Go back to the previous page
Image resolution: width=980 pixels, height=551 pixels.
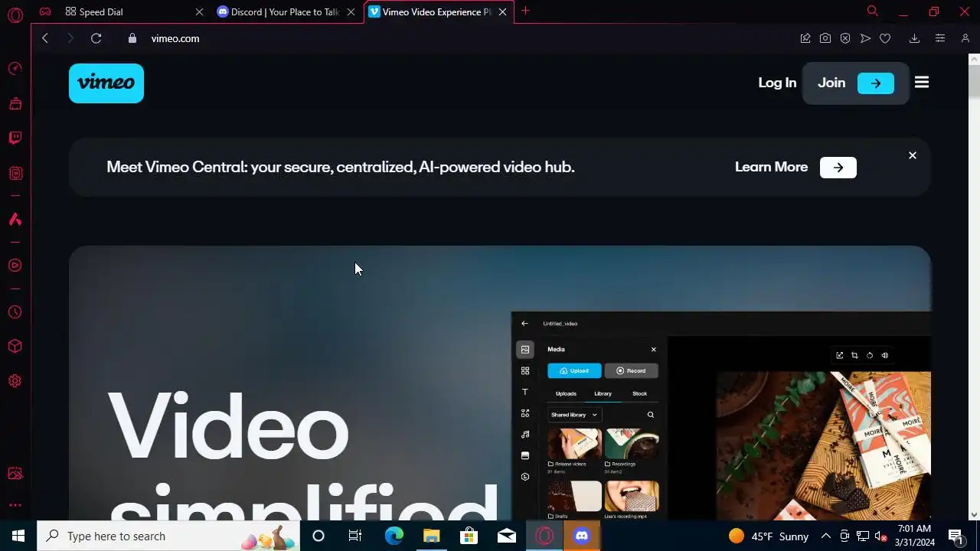pyautogui.click(x=45, y=38)
